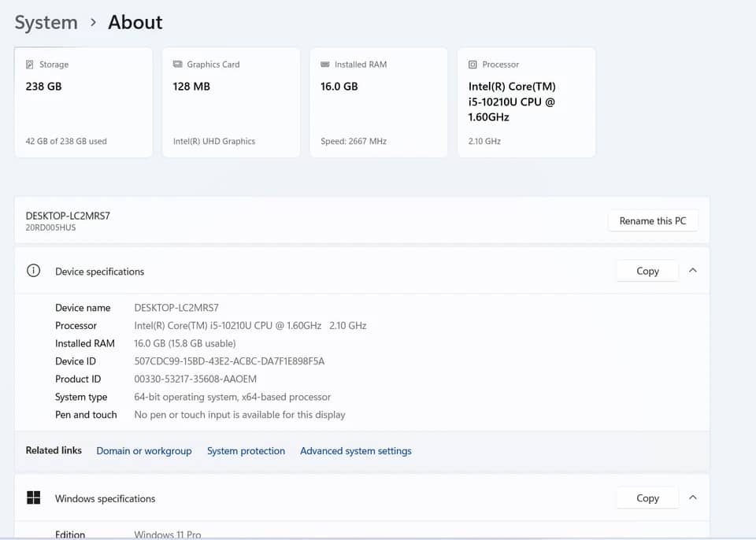The image size is (756, 540).
Task: Click the Speed: 2667 MHz text
Action: pos(354,141)
